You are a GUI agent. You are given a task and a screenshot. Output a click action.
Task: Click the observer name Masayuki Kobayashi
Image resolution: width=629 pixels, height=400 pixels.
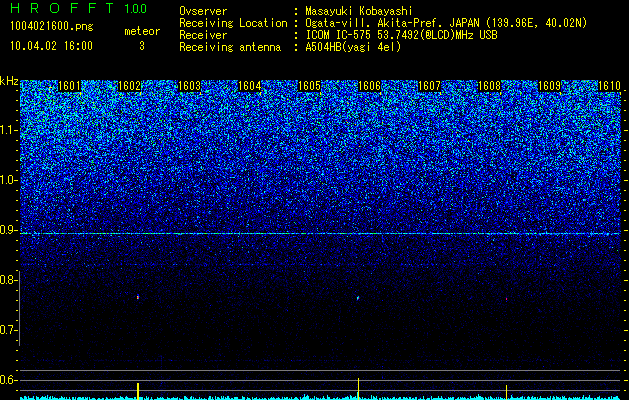click(359, 11)
